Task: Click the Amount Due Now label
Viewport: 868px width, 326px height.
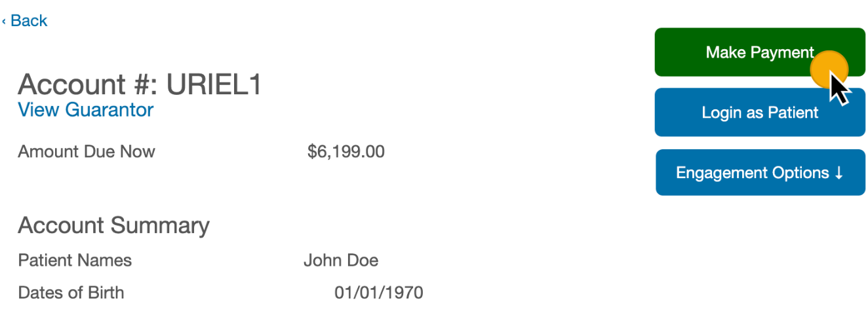Action: [87, 152]
